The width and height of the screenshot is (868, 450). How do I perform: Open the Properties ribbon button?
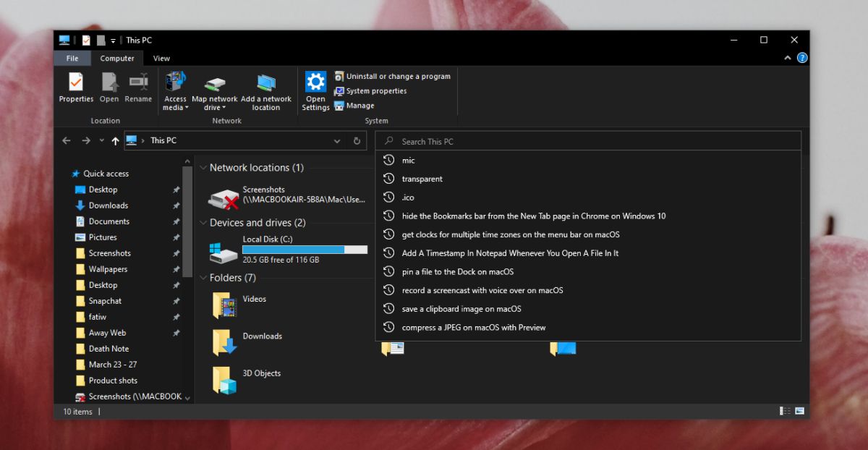point(76,88)
